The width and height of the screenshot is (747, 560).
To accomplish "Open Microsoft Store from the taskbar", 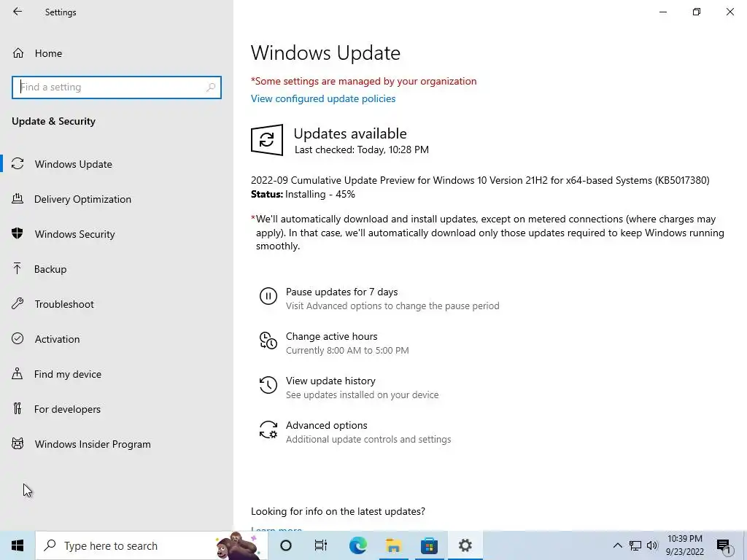I will [429, 545].
